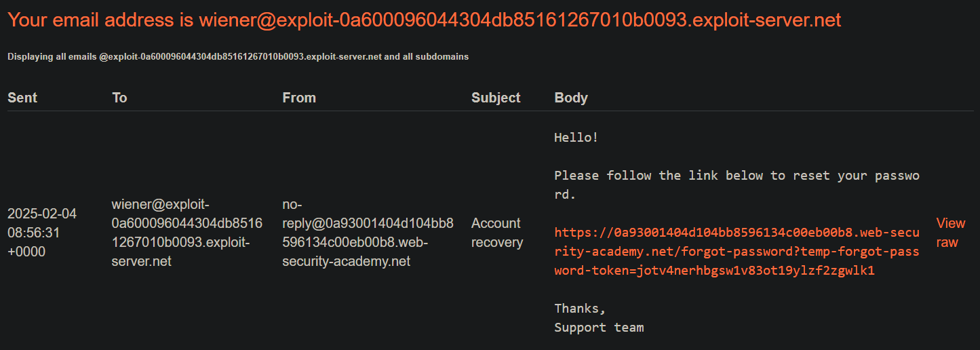Select the From column header

tap(299, 98)
